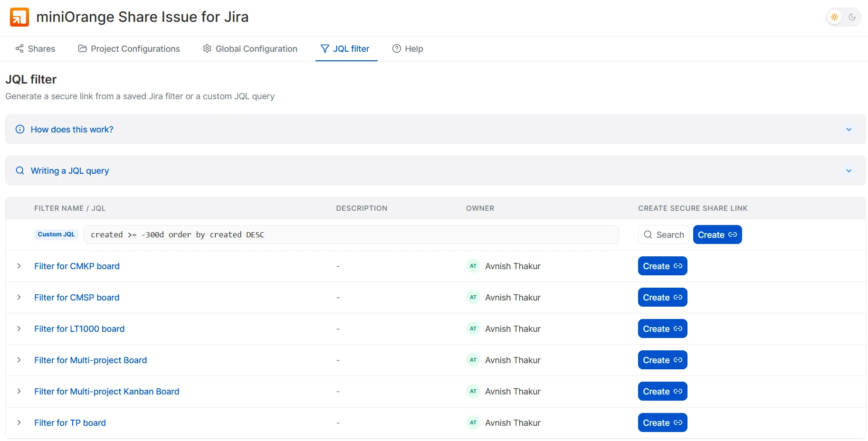Viewport: 868px width, 441px height.
Task: Open the Filter for TP board link
Action: [70, 423]
